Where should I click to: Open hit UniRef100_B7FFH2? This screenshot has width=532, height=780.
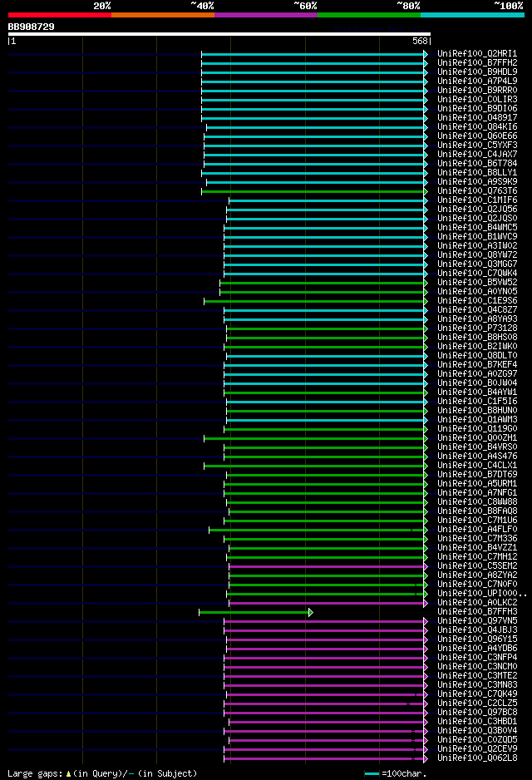(477, 62)
